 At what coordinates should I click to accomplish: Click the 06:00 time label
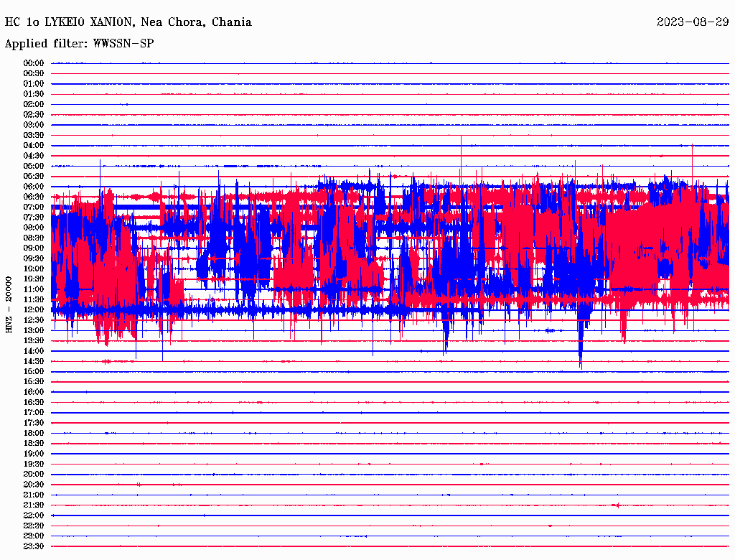pyautogui.click(x=34, y=187)
